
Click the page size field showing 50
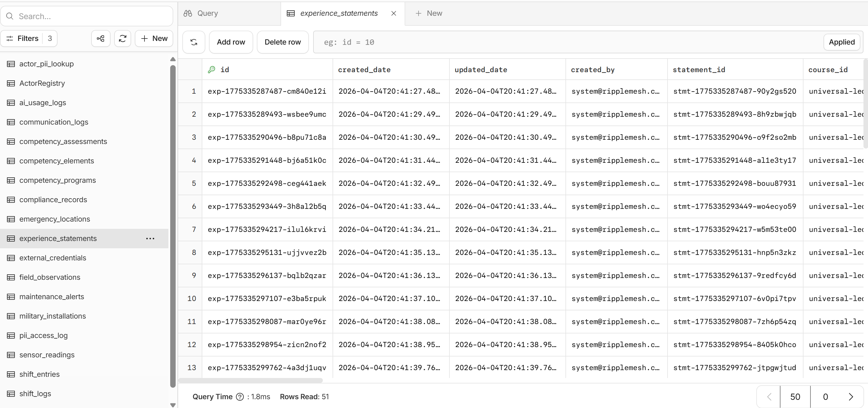795,396
